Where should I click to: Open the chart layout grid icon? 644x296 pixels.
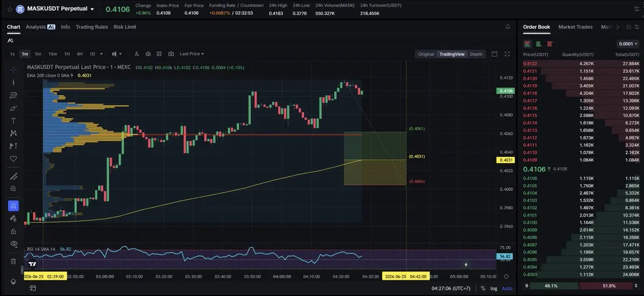[159, 54]
